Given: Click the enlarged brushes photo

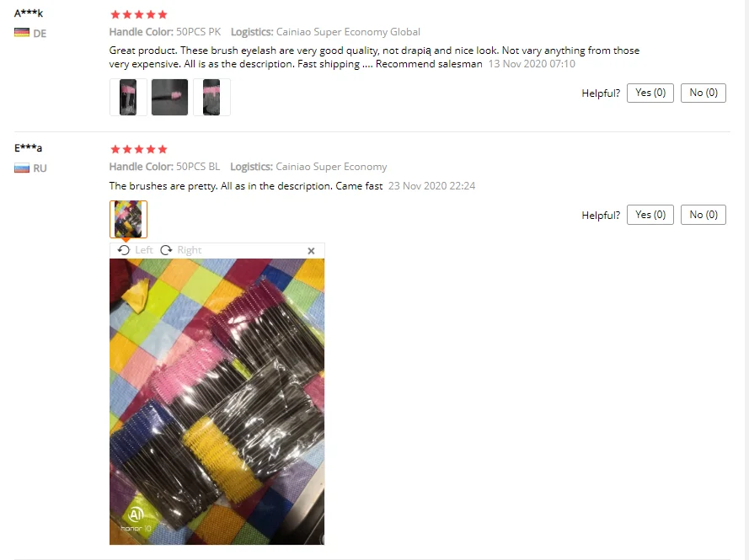Looking at the screenshot, I should click(217, 402).
